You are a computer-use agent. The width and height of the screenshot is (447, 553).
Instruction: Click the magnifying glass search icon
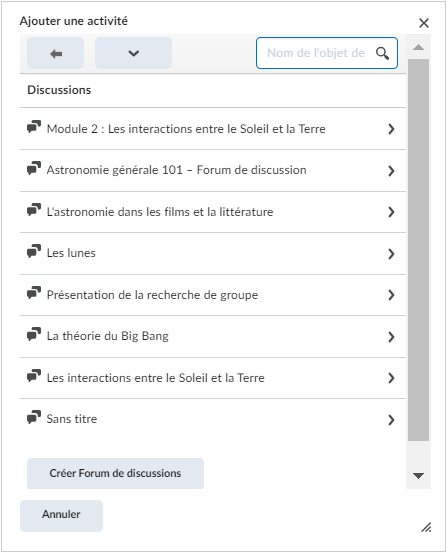382,53
